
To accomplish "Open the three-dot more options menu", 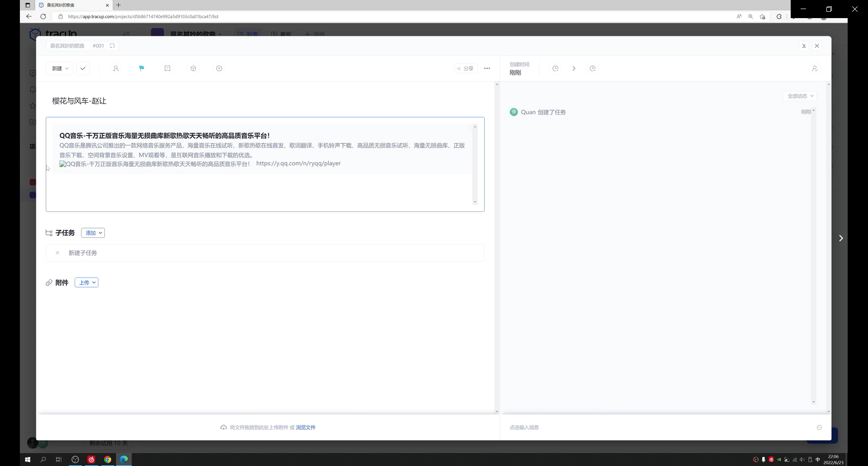I will 487,68.
